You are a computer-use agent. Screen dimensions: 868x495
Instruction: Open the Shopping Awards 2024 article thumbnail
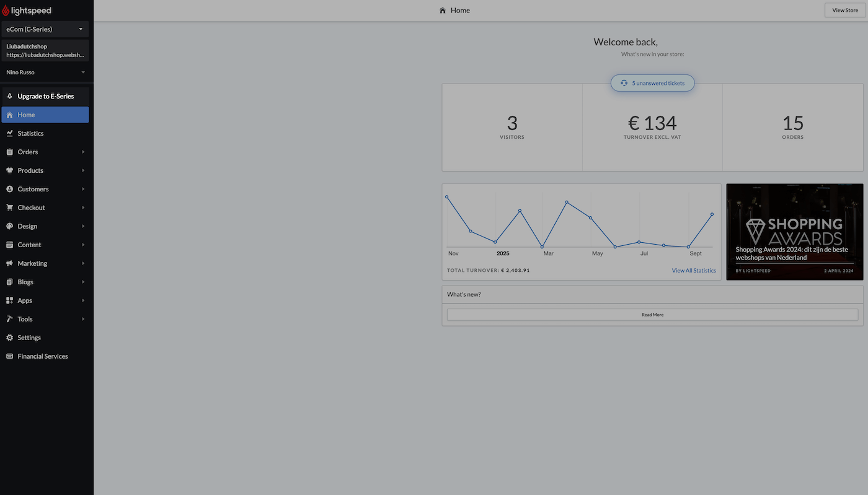(x=794, y=232)
